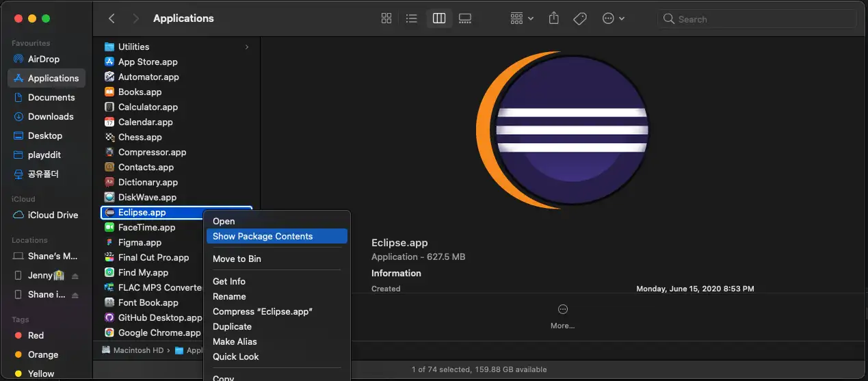Select the Contacts.app icon
This screenshot has height=381, width=868.
pyautogui.click(x=109, y=167)
